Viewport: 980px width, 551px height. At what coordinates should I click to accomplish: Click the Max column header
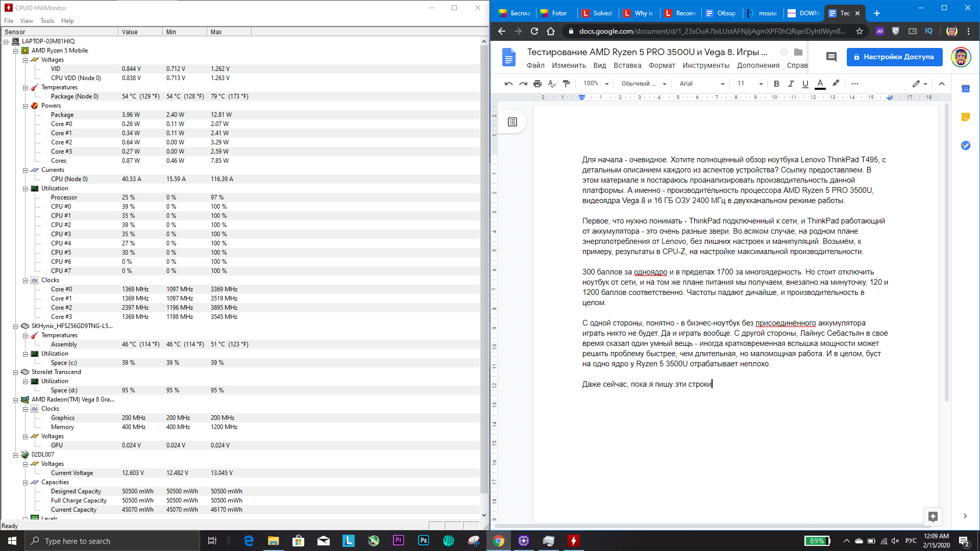229,32
